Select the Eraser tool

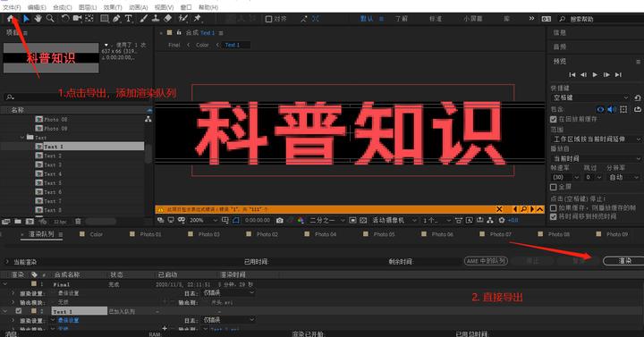click(167, 19)
